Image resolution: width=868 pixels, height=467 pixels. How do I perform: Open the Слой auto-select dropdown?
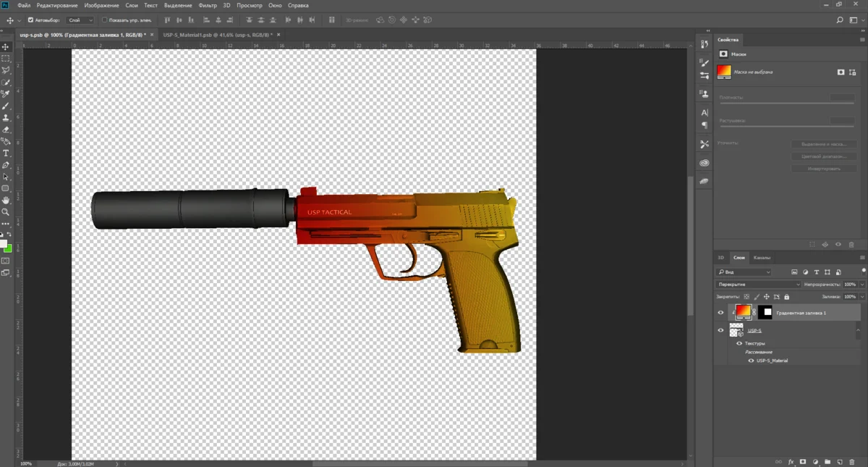pyautogui.click(x=80, y=20)
